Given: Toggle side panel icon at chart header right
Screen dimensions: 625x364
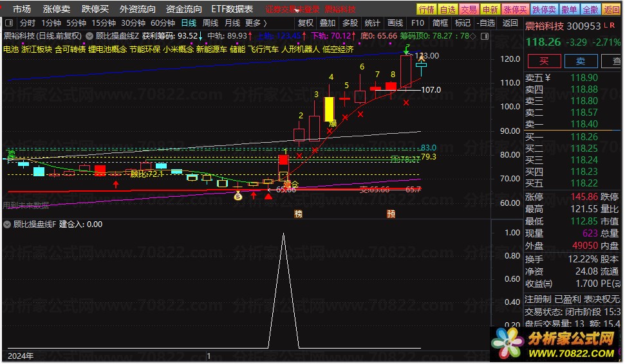Looking at the screenshot, I should (485, 36).
